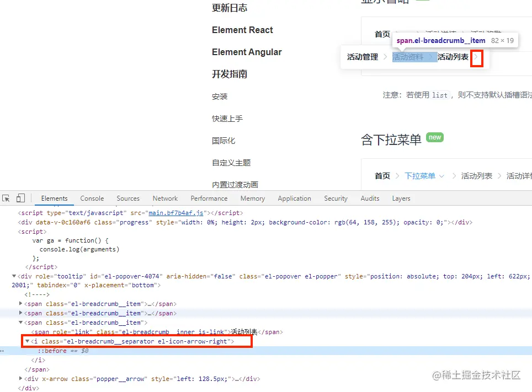
Task: Open the Network tab
Action: coord(165,198)
